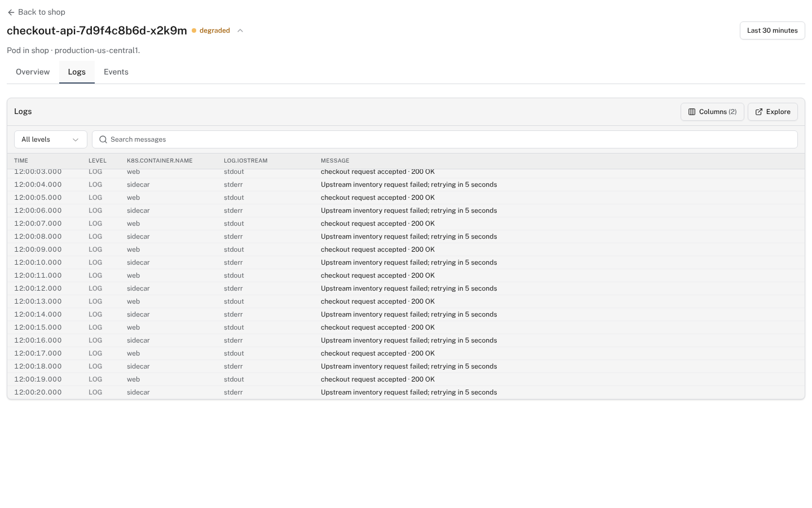Open the Last 30 minutes time range selector
812x508 pixels.
[x=773, y=30]
